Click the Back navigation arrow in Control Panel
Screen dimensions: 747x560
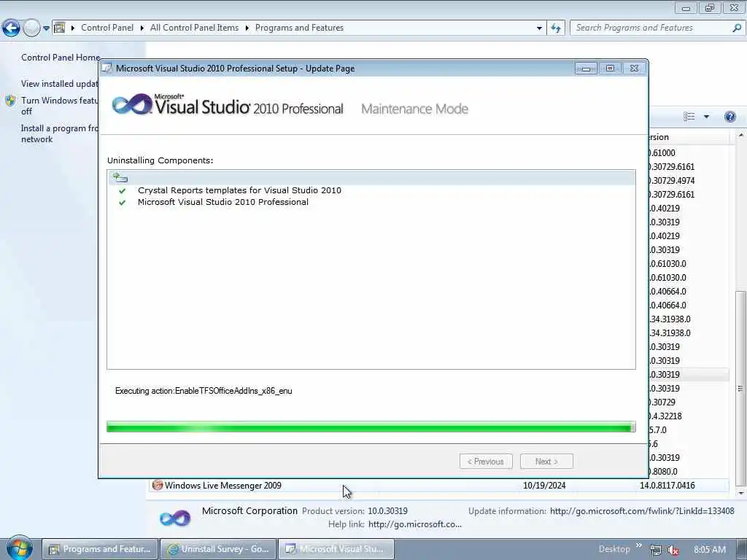pos(11,28)
